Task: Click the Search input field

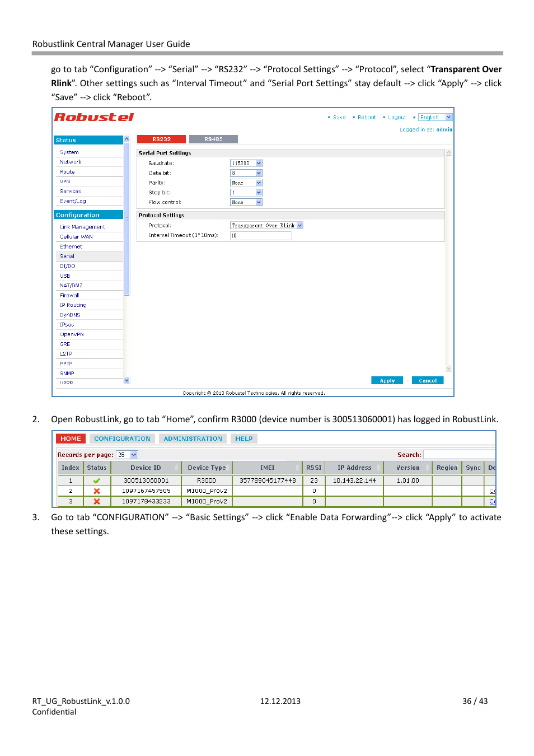Action: [460, 455]
